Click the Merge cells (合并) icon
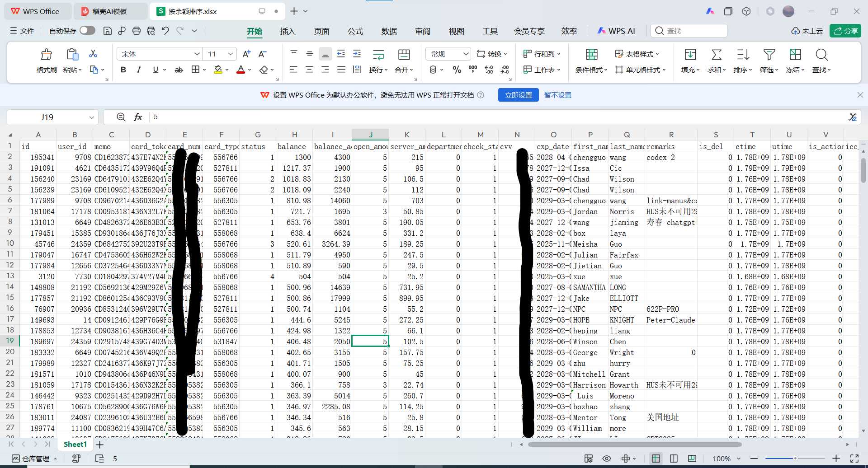This screenshot has height=468, width=868. coord(404,55)
